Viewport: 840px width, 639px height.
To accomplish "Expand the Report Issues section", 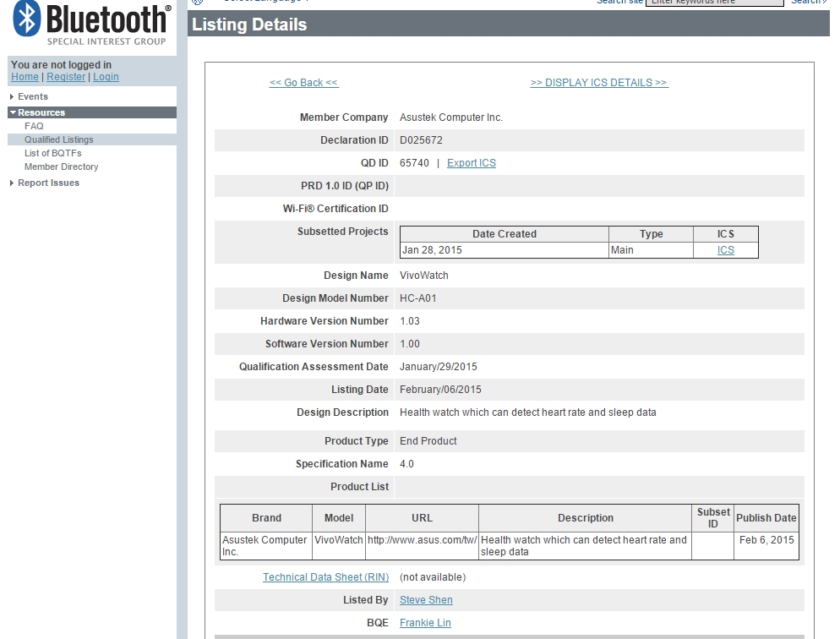I will click(x=48, y=183).
